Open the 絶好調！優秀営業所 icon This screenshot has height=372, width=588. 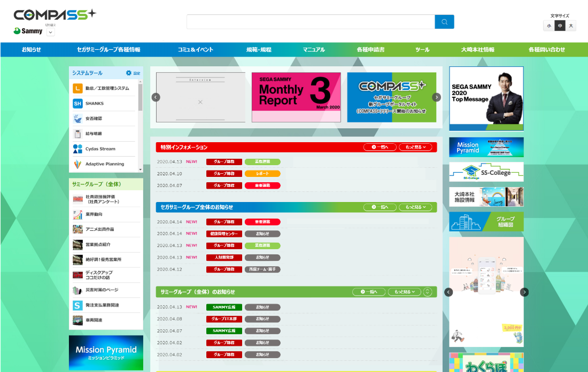[78, 260]
